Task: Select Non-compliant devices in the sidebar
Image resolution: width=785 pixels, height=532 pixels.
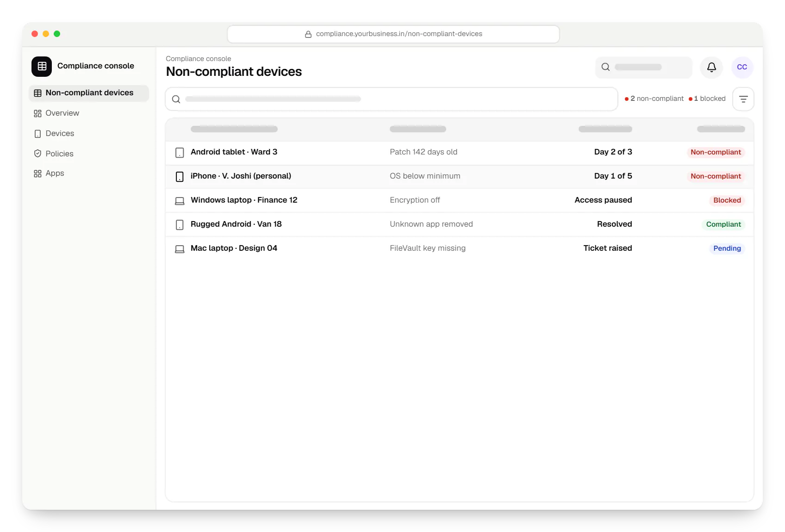Action: (x=89, y=93)
